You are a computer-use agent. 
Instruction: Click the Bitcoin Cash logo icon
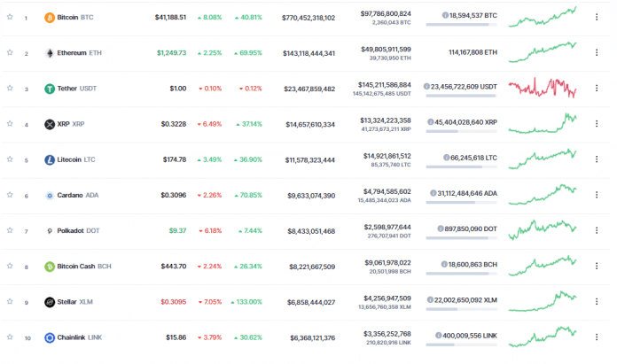pyautogui.click(x=50, y=266)
